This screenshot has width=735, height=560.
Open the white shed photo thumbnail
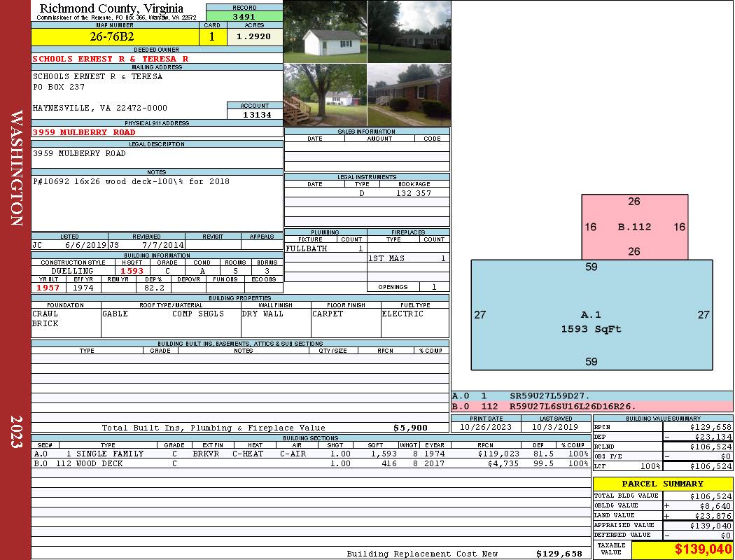click(325, 31)
